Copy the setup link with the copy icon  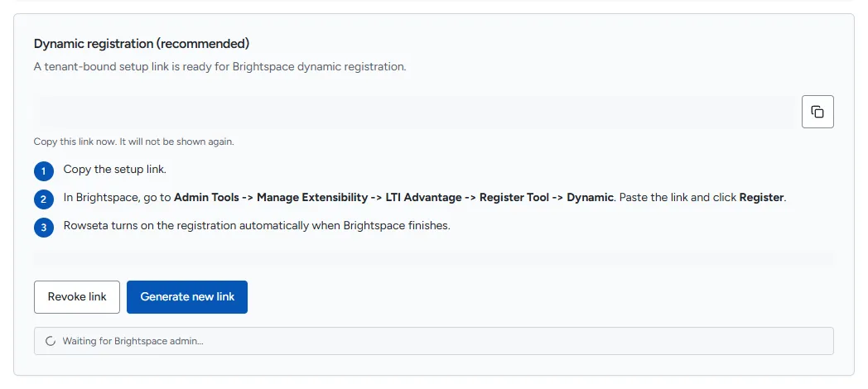817,112
